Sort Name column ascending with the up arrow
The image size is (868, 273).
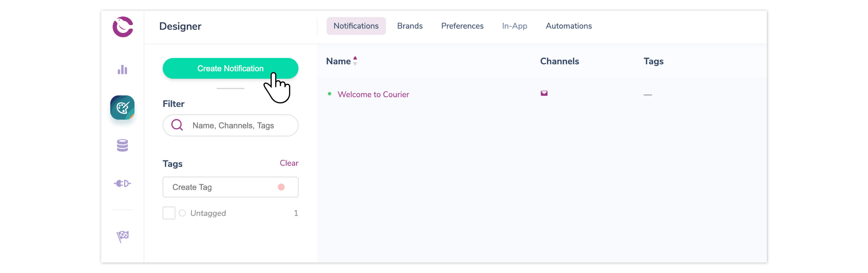[355, 58]
